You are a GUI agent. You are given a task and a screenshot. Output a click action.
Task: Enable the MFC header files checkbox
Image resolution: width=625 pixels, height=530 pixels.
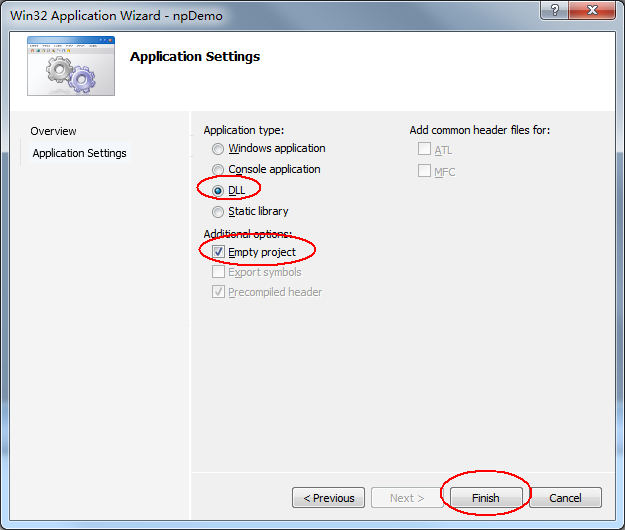424,171
